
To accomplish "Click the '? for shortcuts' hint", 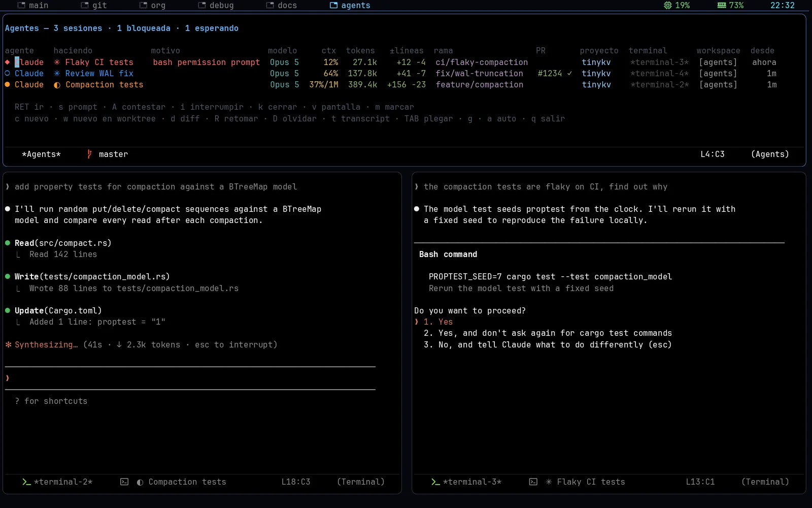I will click(51, 401).
